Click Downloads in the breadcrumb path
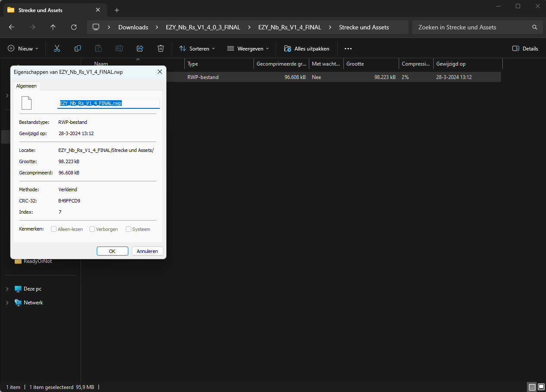The width and height of the screenshot is (546, 392). tap(133, 27)
